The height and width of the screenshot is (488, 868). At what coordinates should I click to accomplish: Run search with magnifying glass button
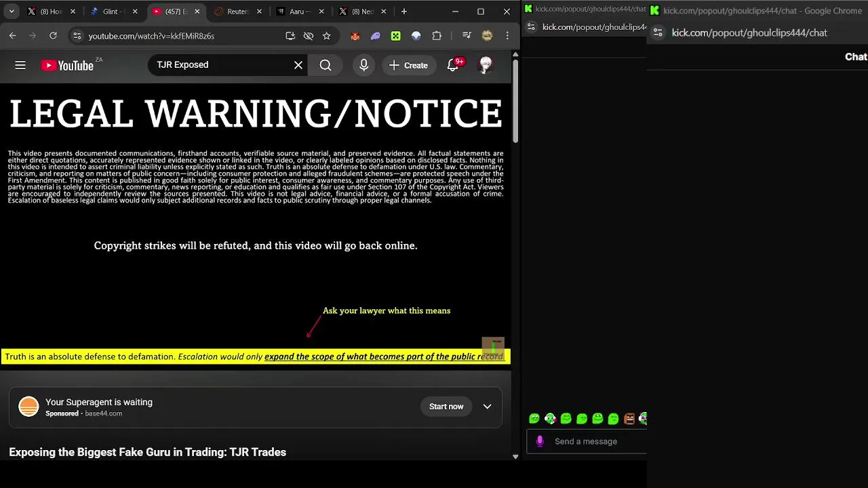tap(325, 65)
